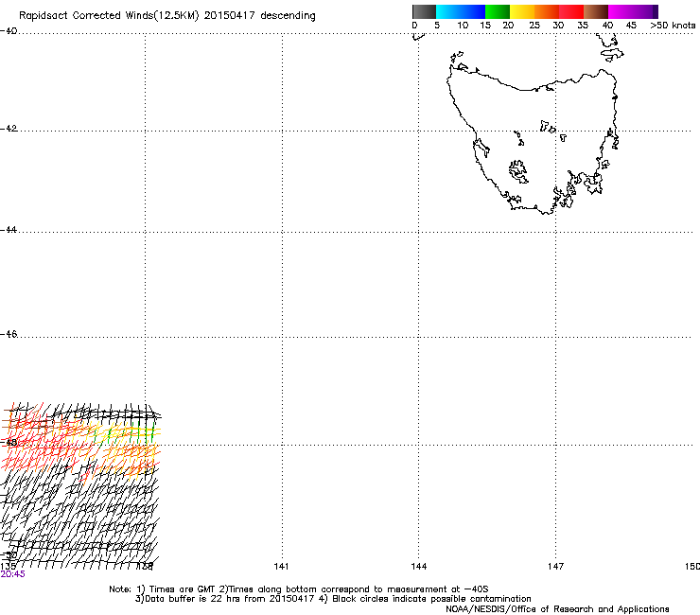The width and height of the screenshot is (700, 615).
Task: Click the red 30-35 knots legend color
Action: pyautogui.click(x=571, y=11)
